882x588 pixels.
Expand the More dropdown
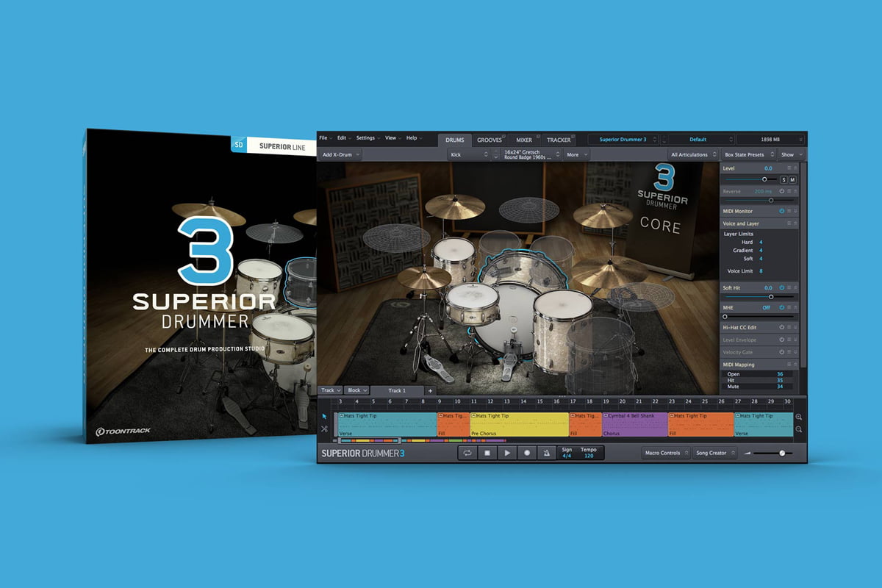point(576,154)
